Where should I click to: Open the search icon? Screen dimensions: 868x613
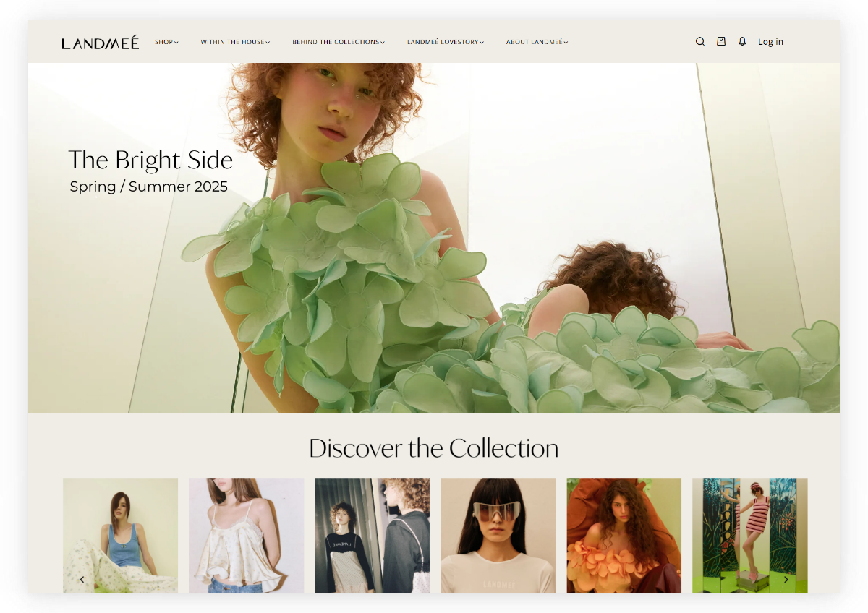click(699, 41)
